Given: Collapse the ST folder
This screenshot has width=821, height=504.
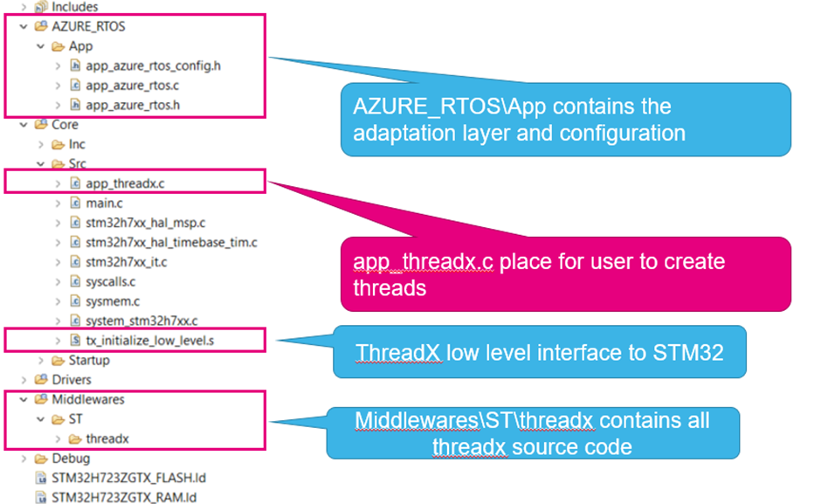Looking at the screenshot, I should [41, 419].
